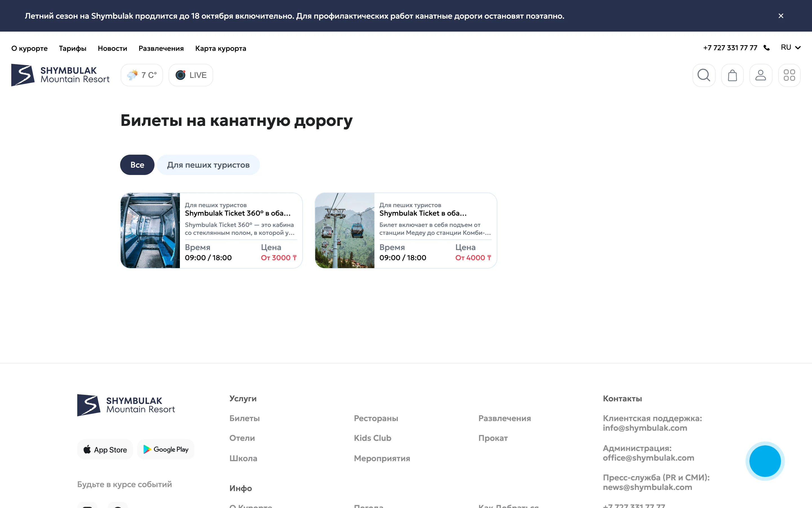Open the Билеты footer link
Viewport: 812px width, 508px height.
[x=245, y=418]
